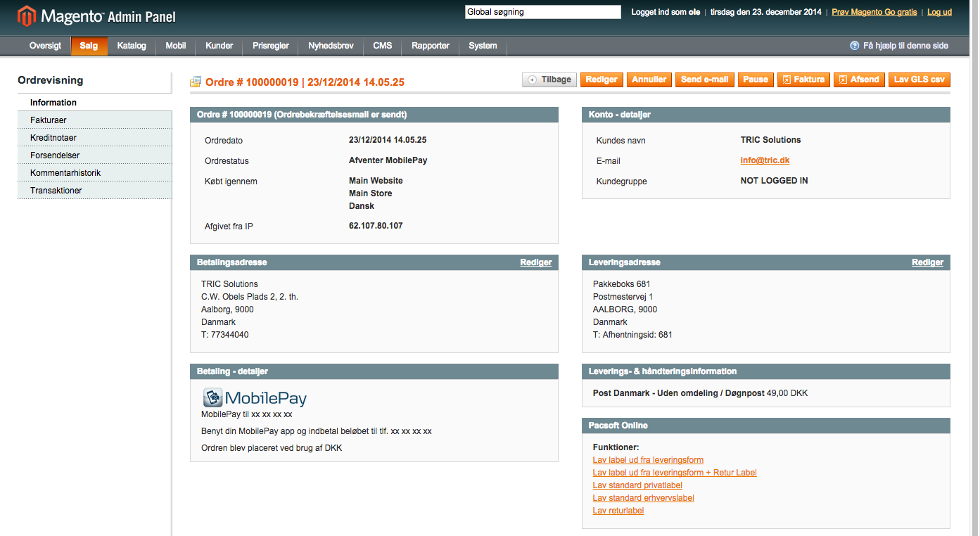Switch to the Fakturaer tab
The height and width of the screenshot is (536, 980).
pos(49,120)
